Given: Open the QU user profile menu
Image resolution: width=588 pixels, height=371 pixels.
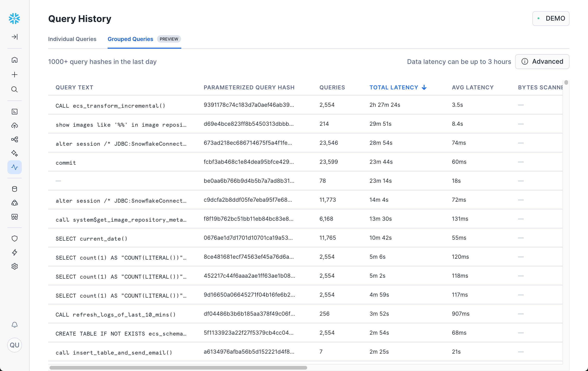Looking at the screenshot, I should click(15, 345).
